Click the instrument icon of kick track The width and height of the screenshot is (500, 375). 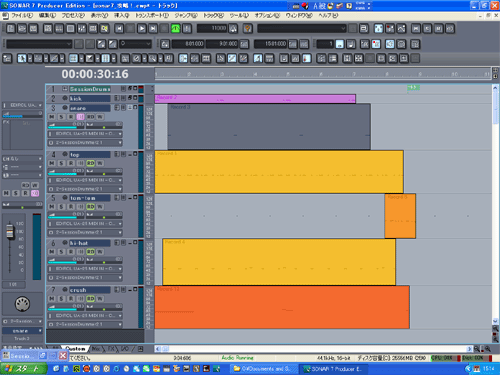pos(65,98)
